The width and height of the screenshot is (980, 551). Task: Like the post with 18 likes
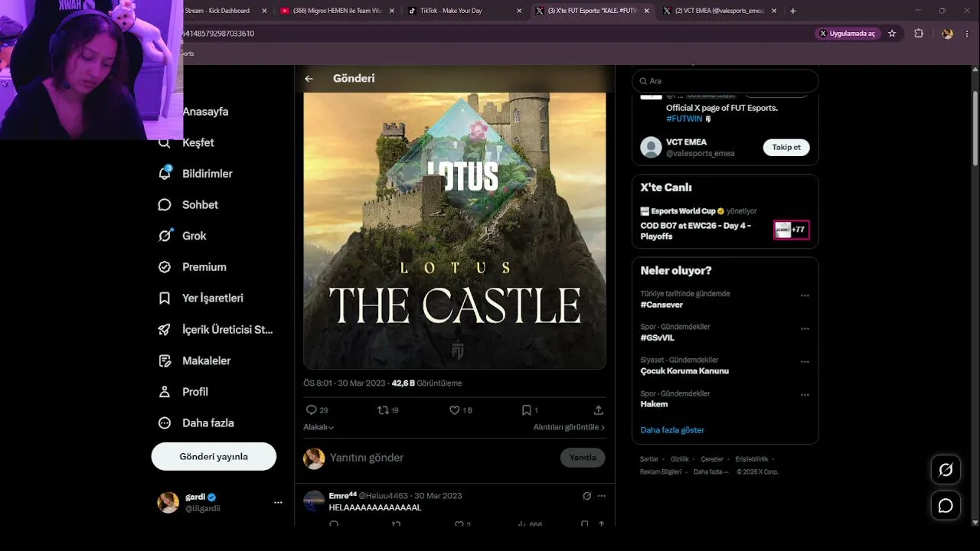click(455, 410)
